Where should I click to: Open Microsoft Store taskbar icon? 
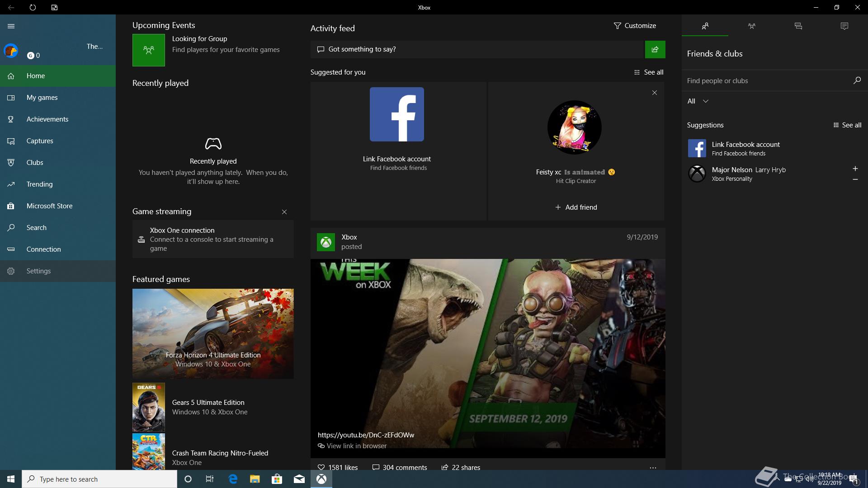(277, 479)
